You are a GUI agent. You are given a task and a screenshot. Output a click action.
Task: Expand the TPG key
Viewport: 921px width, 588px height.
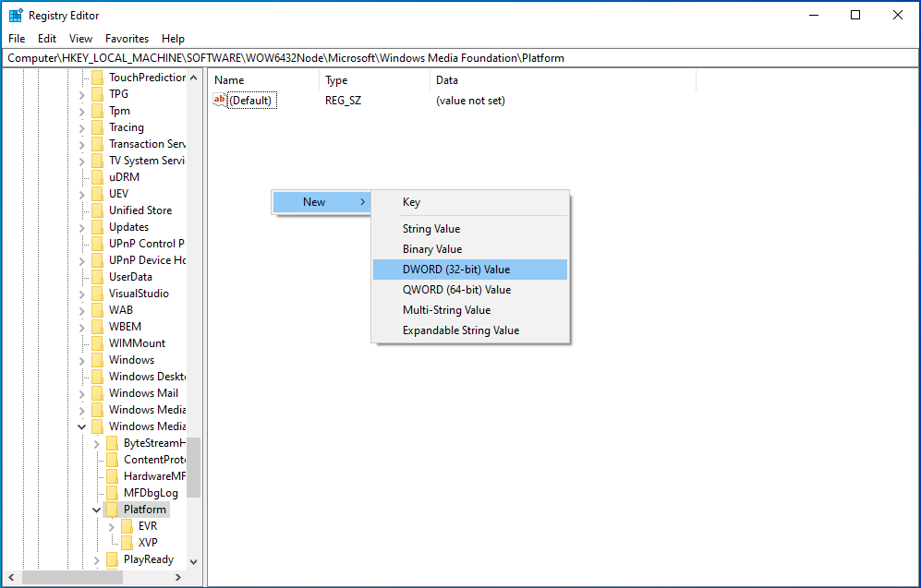coord(81,94)
